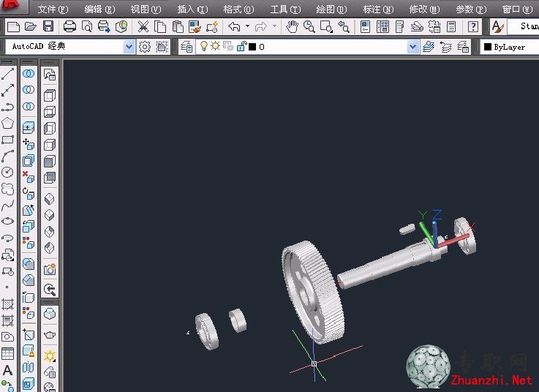Click the sun Light icon

pos(50,355)
